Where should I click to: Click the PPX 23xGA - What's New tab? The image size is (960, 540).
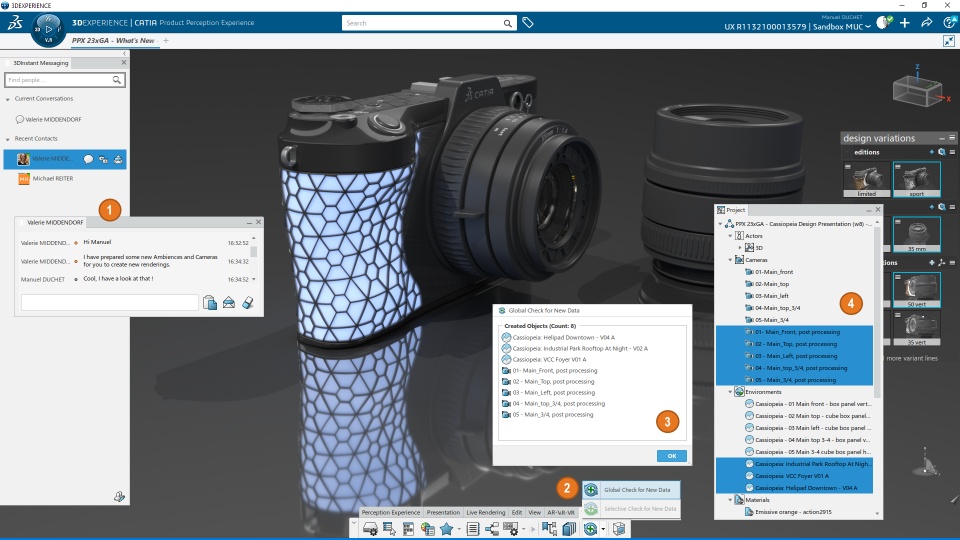113,40
